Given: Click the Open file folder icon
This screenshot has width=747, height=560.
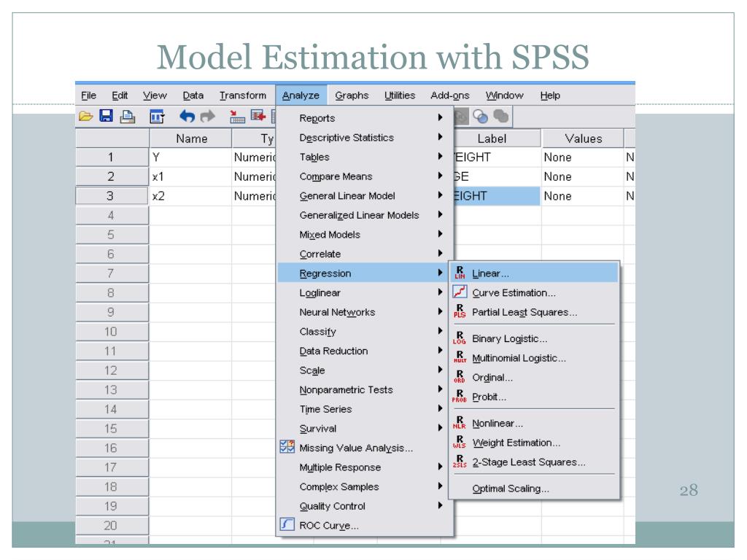Looking at the screenshot, I should (86, 116).
